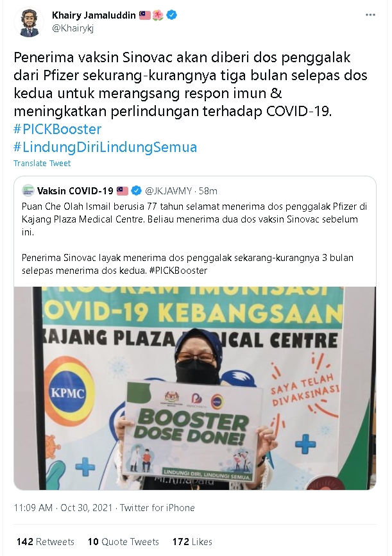Click the 58m timestamp on quoted tweet
392x556 pixels.
(208, 190)
